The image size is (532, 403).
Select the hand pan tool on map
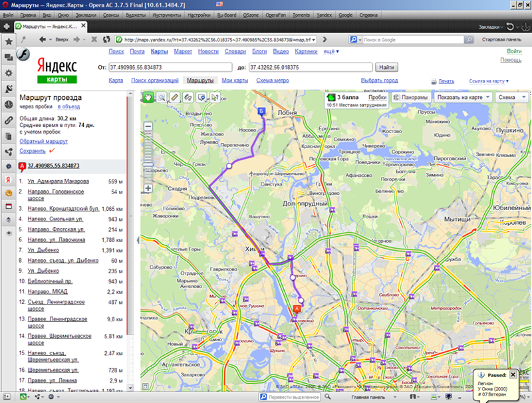click(x=148, y=98)
